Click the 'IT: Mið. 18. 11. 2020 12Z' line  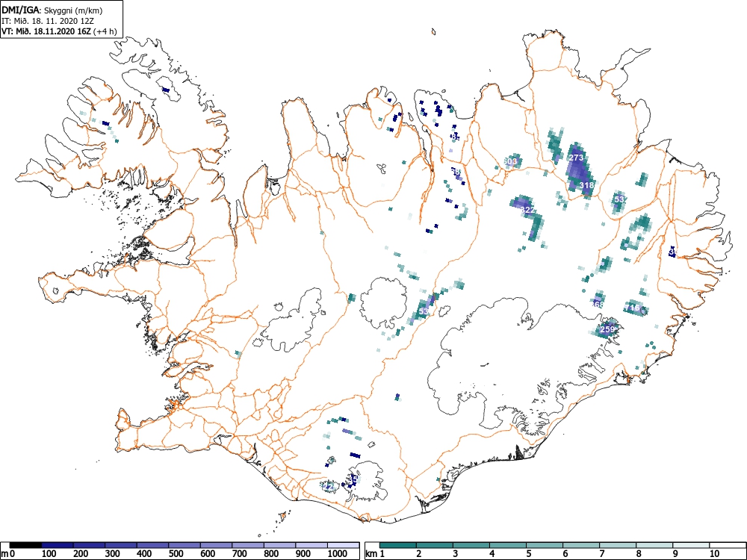pyautogui.click(x=46, y=21)
